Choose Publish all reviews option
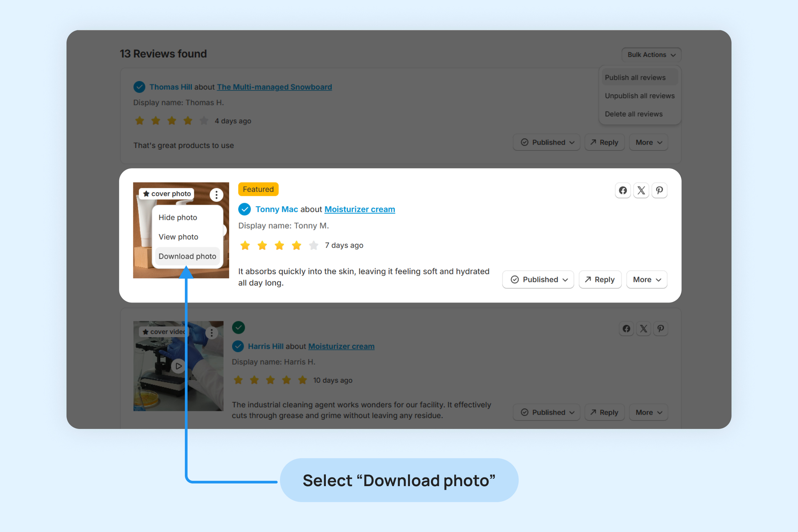This screenshot has width=798, height=532. [x=635, y=77]
